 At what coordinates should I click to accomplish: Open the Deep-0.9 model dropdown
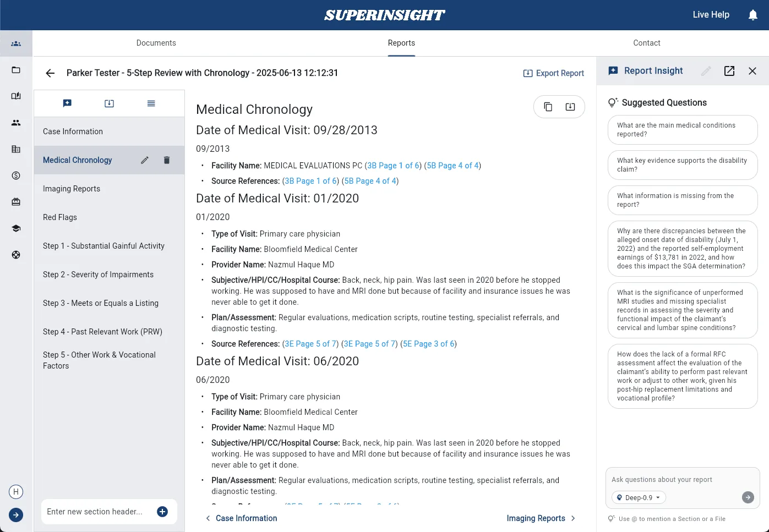pyautogui.click(x=638, y=497)
